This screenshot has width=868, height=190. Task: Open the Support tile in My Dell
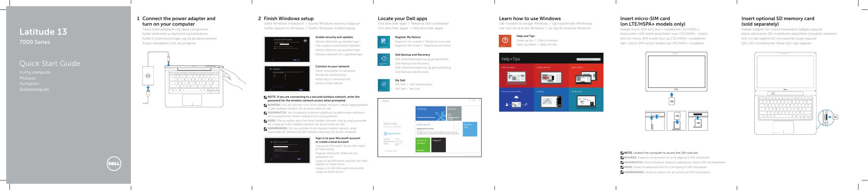coord(439,145)
